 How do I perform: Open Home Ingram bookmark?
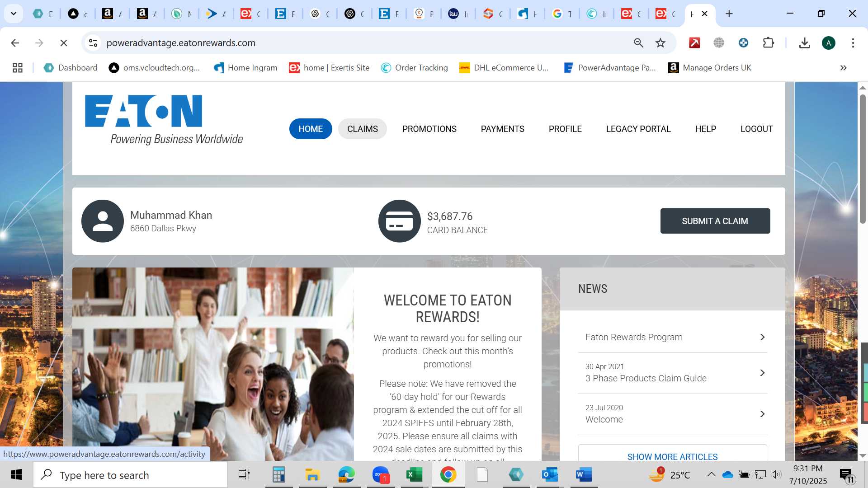pyautogui.click(x=245, y=68)
